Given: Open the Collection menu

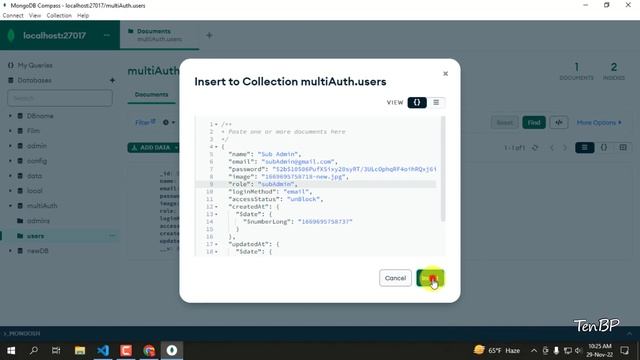Looking at the screenshot, I should (x=59, y=16).
